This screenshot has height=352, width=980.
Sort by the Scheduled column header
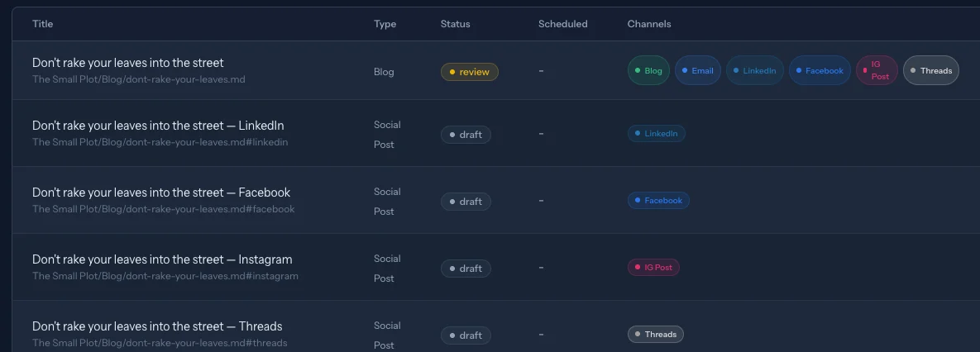(x=562, y=24)
